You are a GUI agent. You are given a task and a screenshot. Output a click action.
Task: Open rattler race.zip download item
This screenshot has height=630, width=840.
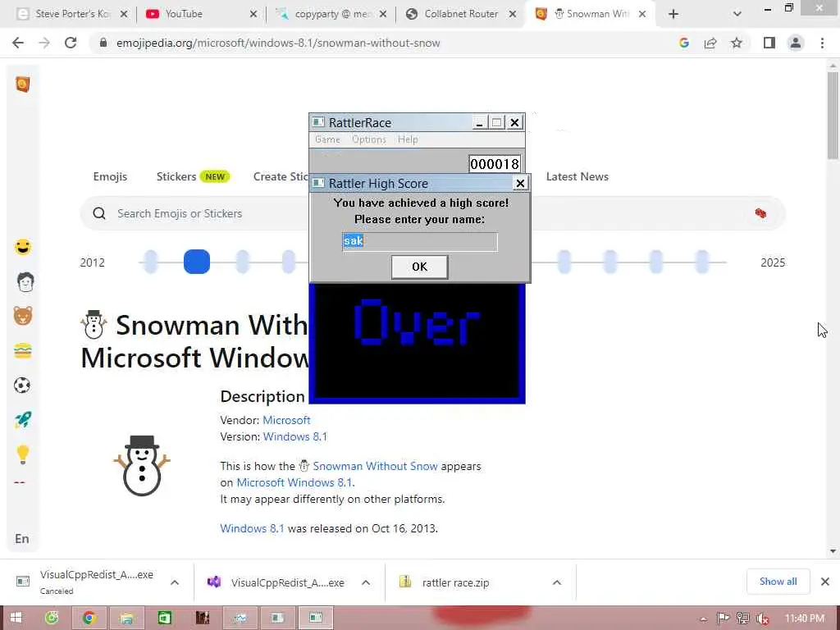click(x=455, y=582)
